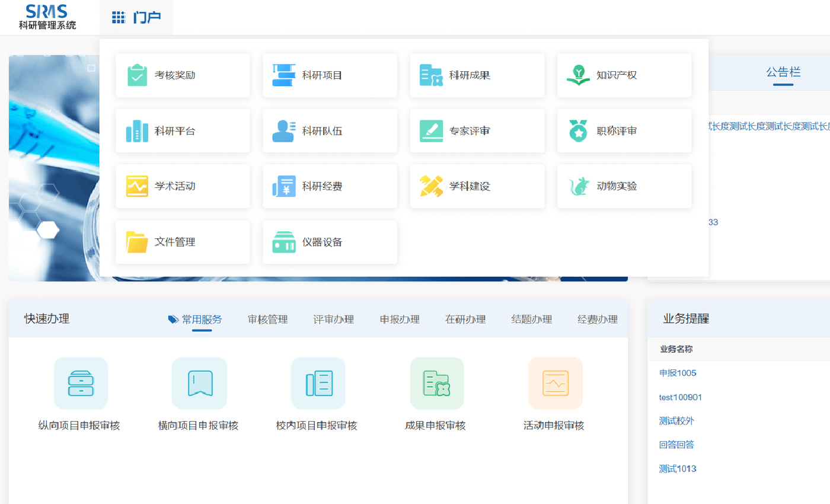Expand the 门户 portal menu
The height and width of the screenshot is (504, 830).
[136, 18]
